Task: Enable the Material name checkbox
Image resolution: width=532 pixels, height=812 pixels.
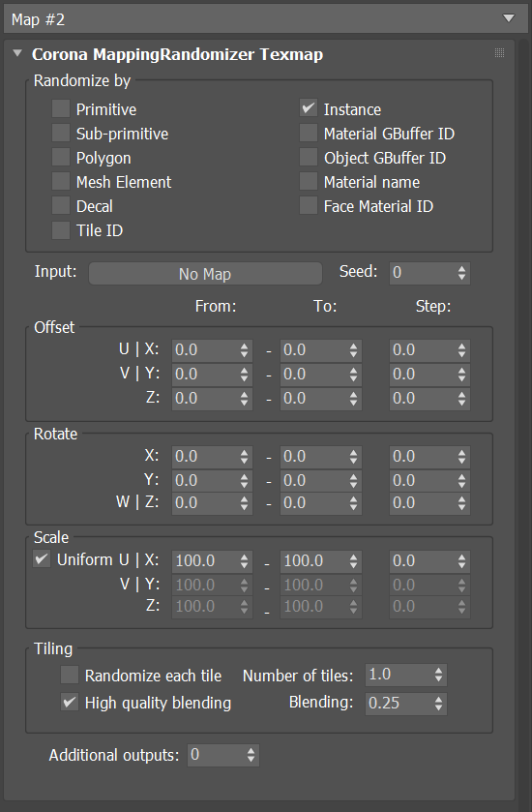Action: pyautogui.click(x=309, y=182)
